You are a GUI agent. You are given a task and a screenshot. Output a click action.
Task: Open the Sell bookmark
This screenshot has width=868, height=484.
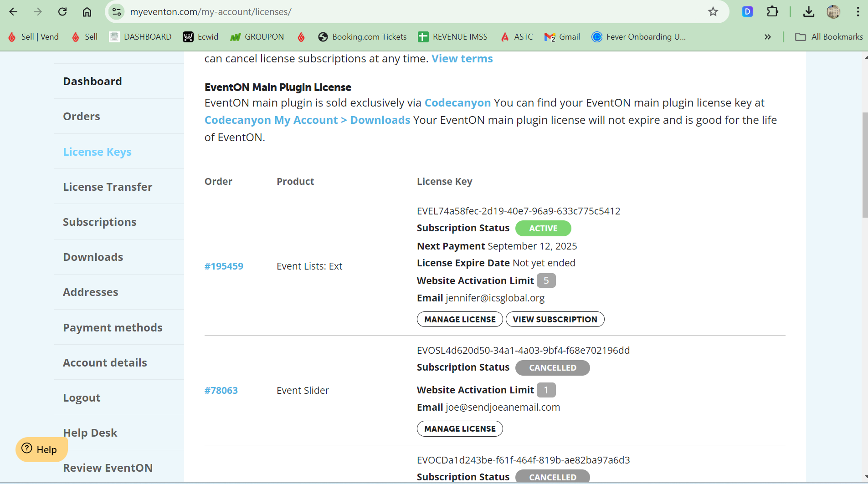[85, 37]
